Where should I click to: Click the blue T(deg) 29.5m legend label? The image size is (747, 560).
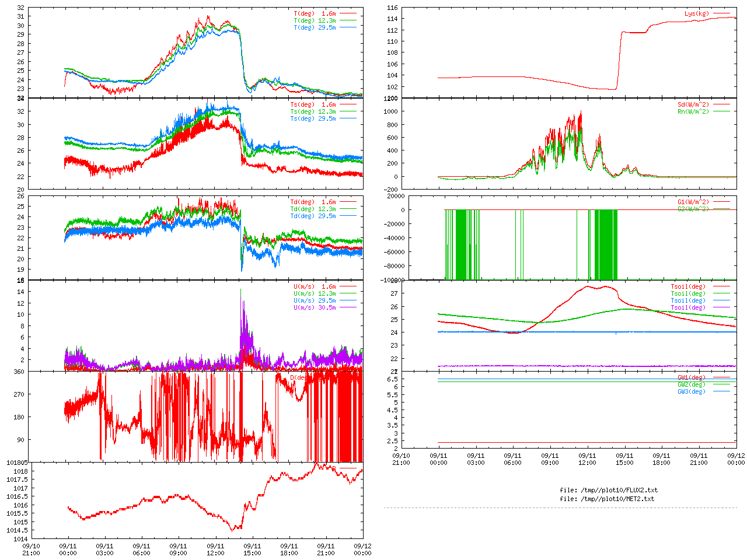(x=315, y=27)
